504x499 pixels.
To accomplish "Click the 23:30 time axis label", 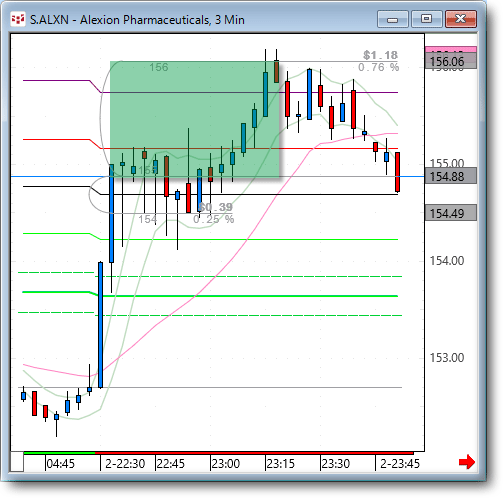I will tap(336, 464).
